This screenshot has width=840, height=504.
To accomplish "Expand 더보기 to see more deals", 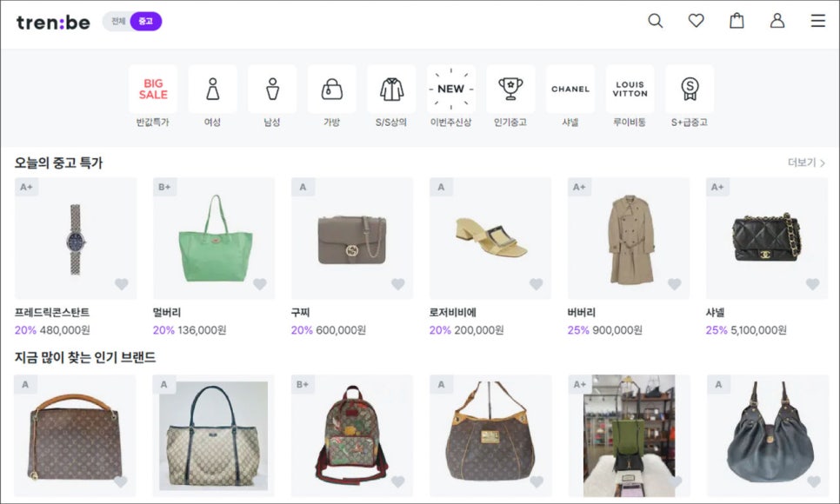I will tap(806, 162).
